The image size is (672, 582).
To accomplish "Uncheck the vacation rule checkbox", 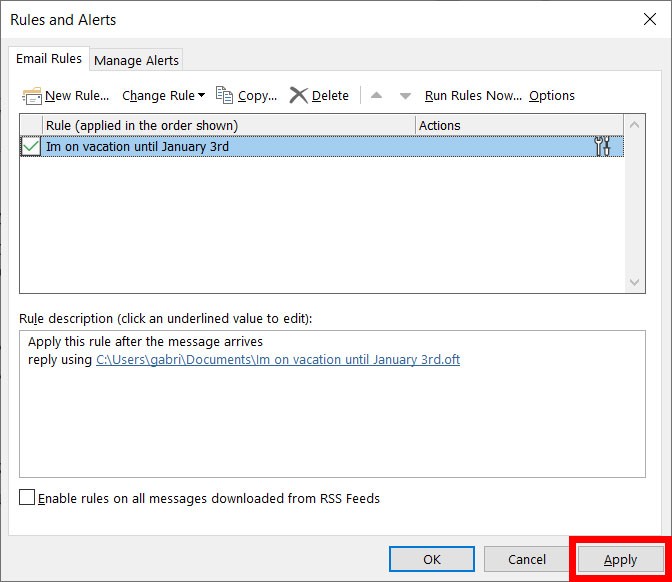I will [x=31, y=146].
